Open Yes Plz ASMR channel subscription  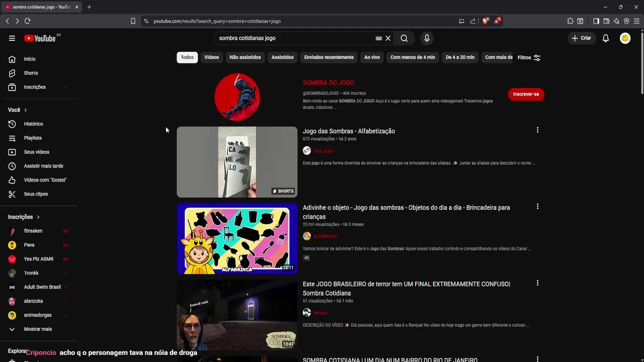(38, 259)
